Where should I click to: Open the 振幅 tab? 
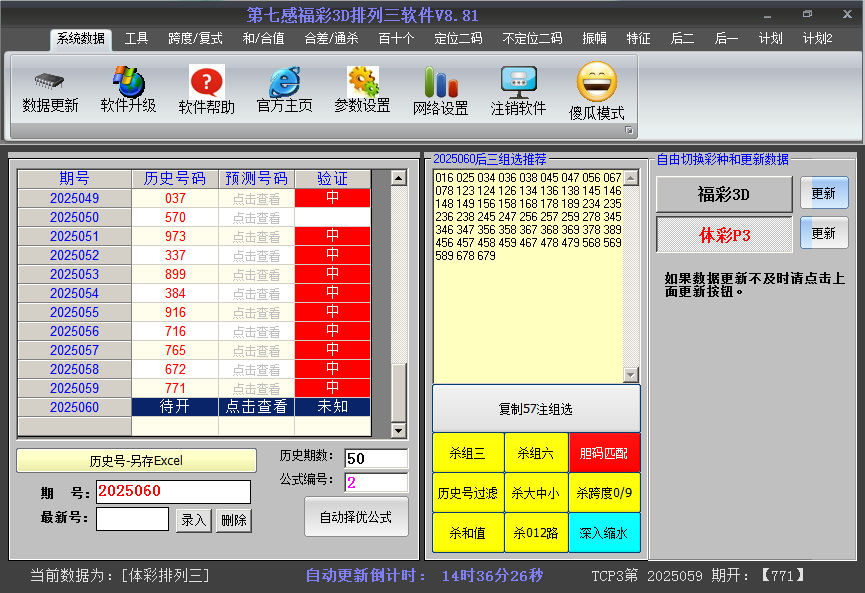[594, 39]
